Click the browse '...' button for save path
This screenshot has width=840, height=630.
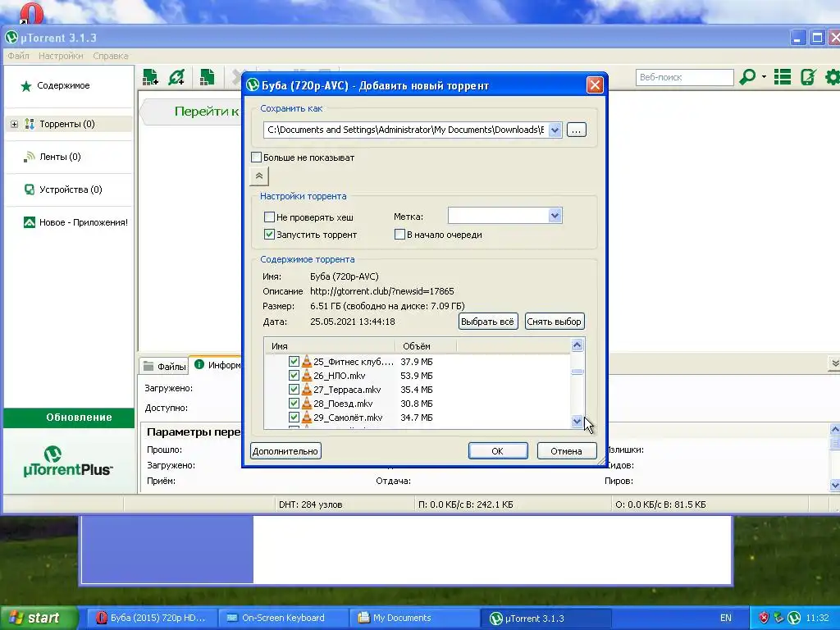pyautogui.click(x=577, y=130)
